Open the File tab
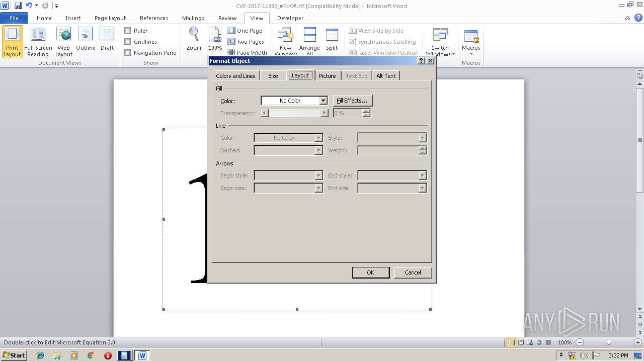 [x=14, y=18]
